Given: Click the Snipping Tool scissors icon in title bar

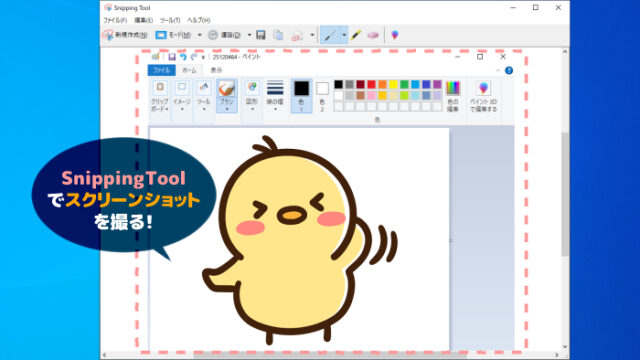Looking at the screenshot, I should pyautogui.click(x=108, y=8).
